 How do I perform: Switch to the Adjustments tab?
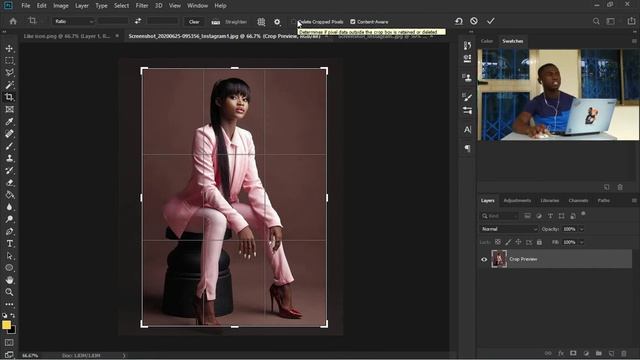517,200
